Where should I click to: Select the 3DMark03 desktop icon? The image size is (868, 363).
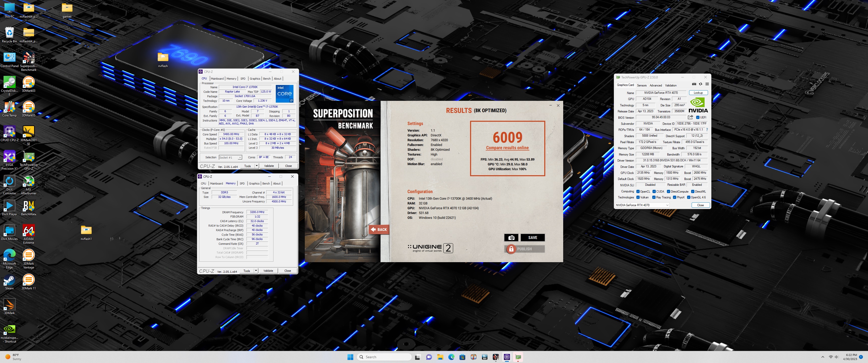[29, 84]
